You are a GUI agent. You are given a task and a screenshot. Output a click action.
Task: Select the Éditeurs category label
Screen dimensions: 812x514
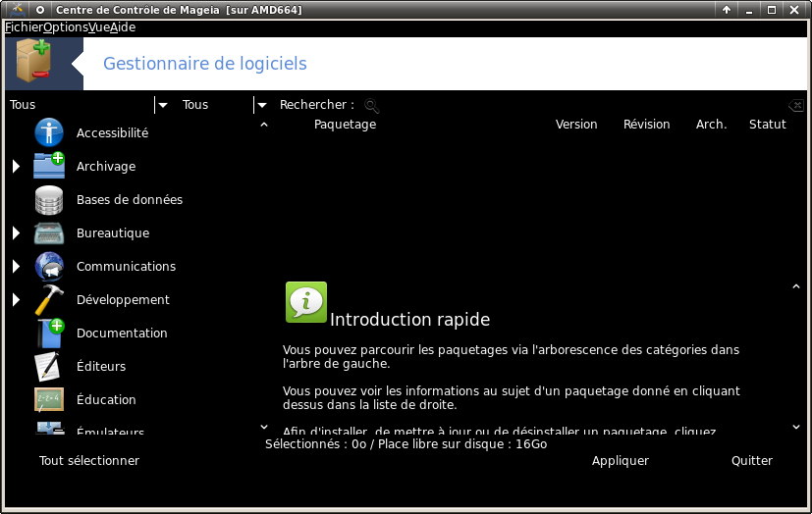pos(101,366)
